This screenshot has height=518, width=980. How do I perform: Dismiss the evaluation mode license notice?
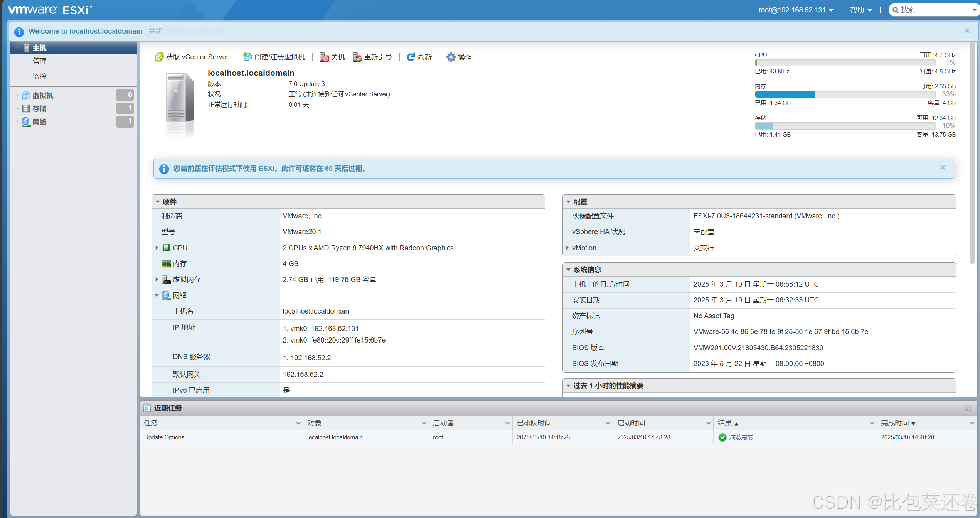(x=942, y=168)
